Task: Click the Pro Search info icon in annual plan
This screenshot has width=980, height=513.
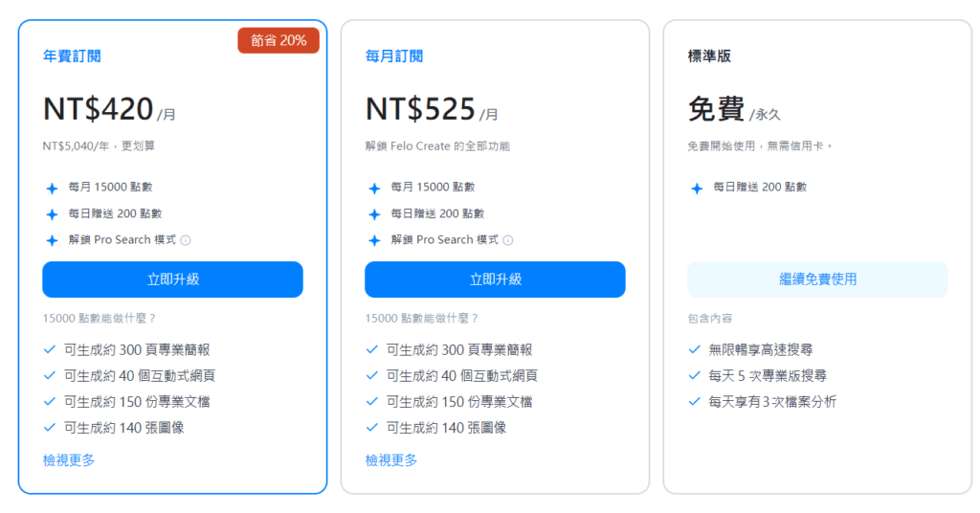Action: pyautogui.click(x=186, y=240)
